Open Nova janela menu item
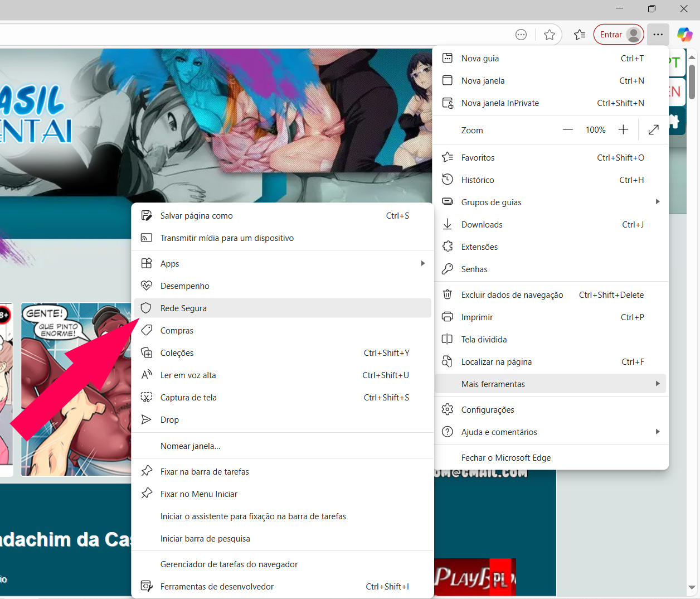Viewport: 700px width, 599px height. [x=551, y=81]
